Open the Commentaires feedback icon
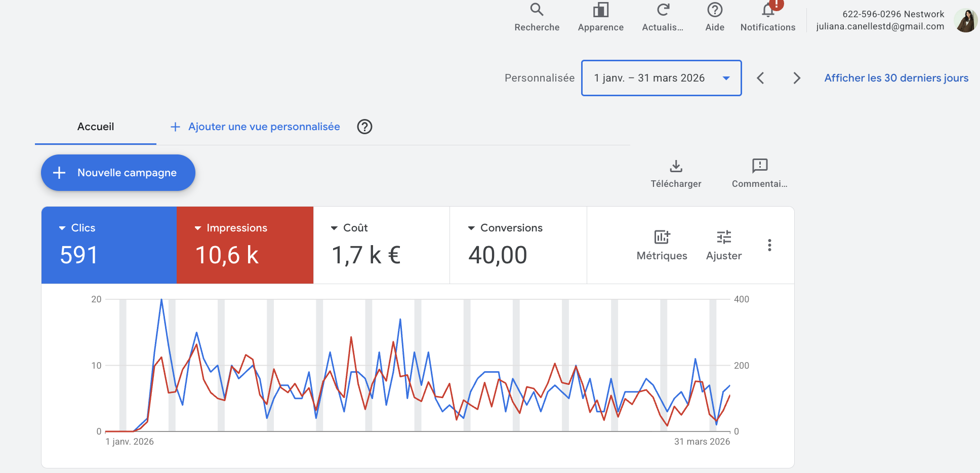The height and width of the screenshot is (473, 980). click(x=760, y=166)
